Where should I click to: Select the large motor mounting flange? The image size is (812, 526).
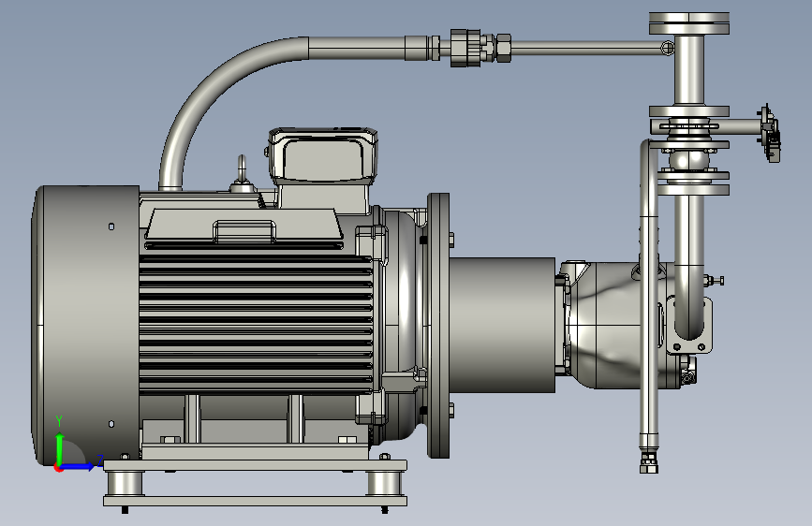(438, 325)
